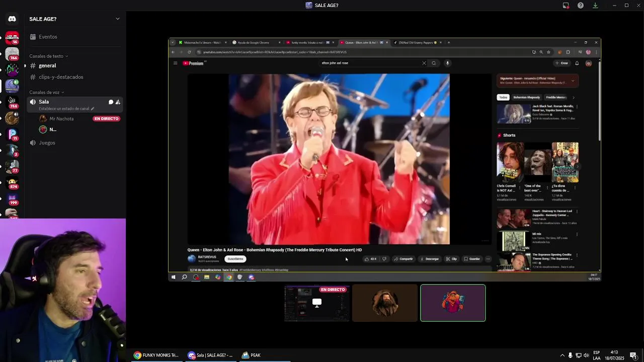Open options for Jack Black recommended video

click(x=577, y=107)
